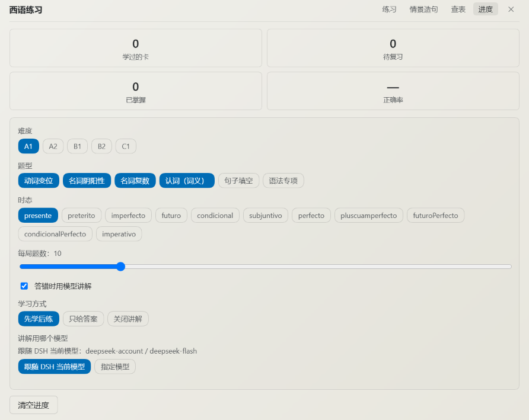Screen dimensions: 529x420
Task: Toggle the 认词（词义）question type
Action: pyautogui.click(x=187, y=181)
